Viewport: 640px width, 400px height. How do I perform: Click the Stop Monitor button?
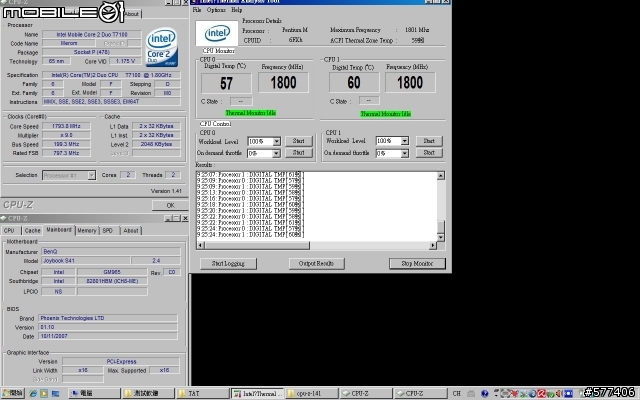(x=417, y=264)
